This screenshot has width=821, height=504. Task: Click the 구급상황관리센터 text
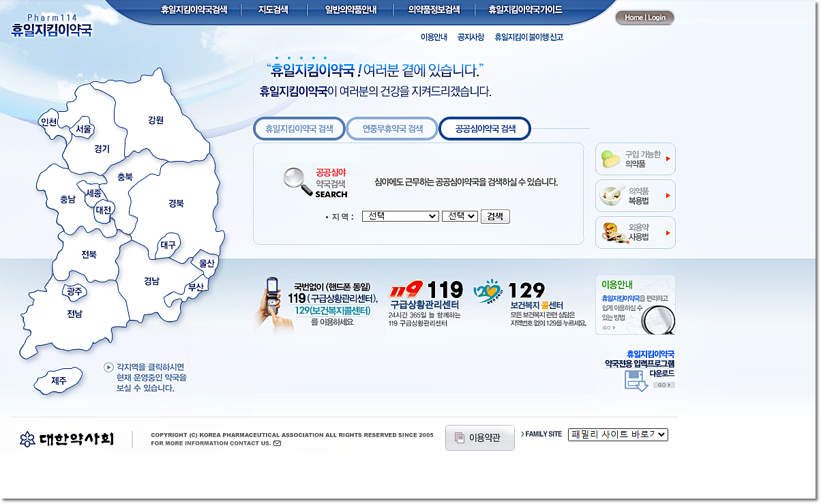[424, 305]
